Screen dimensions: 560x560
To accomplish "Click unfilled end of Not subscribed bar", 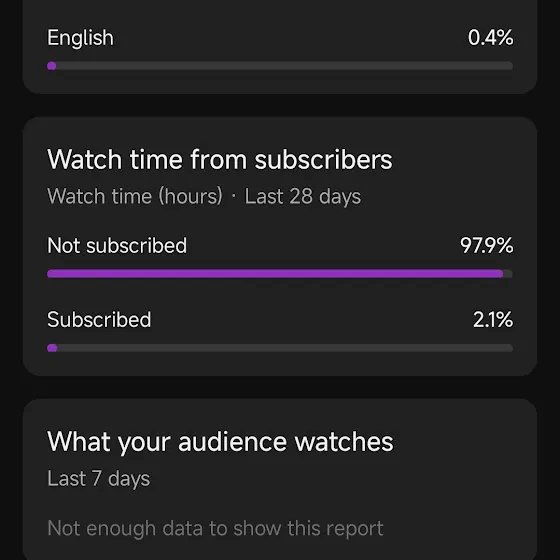I will (x=508, y=274).
